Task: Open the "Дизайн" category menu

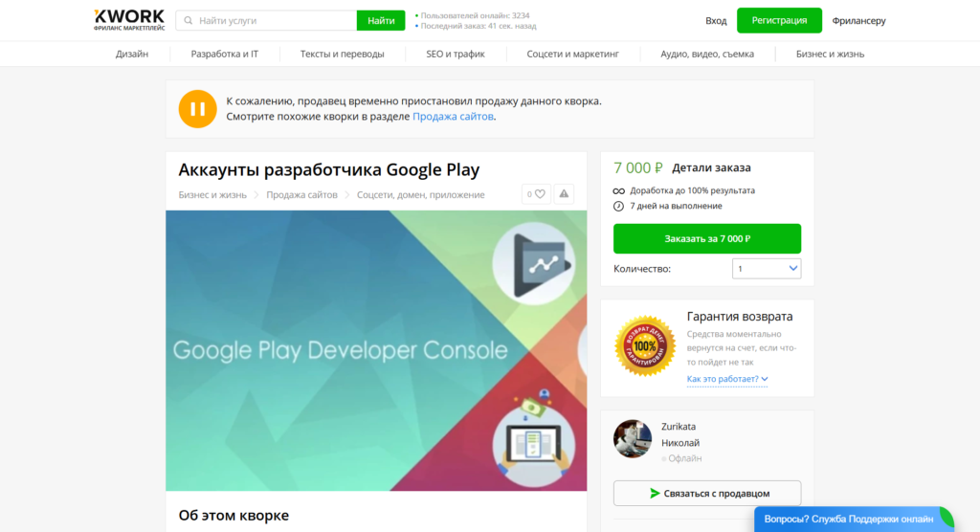Action: point(132,54)
